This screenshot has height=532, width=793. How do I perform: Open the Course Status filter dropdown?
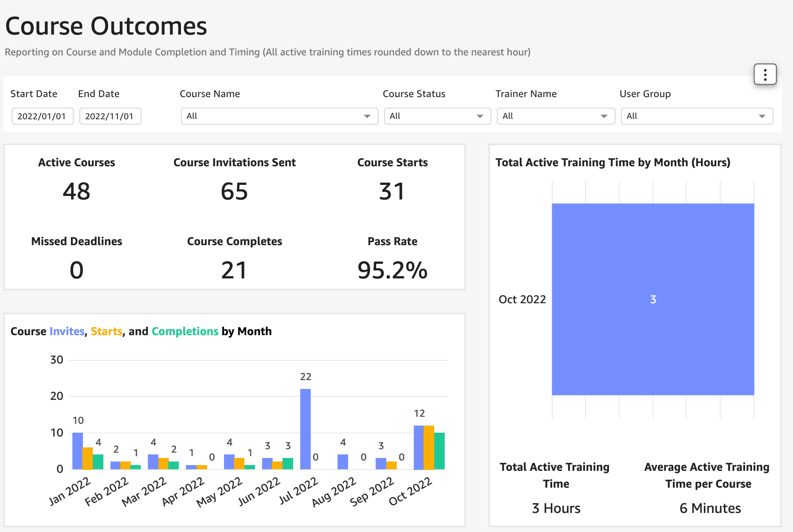437,116
